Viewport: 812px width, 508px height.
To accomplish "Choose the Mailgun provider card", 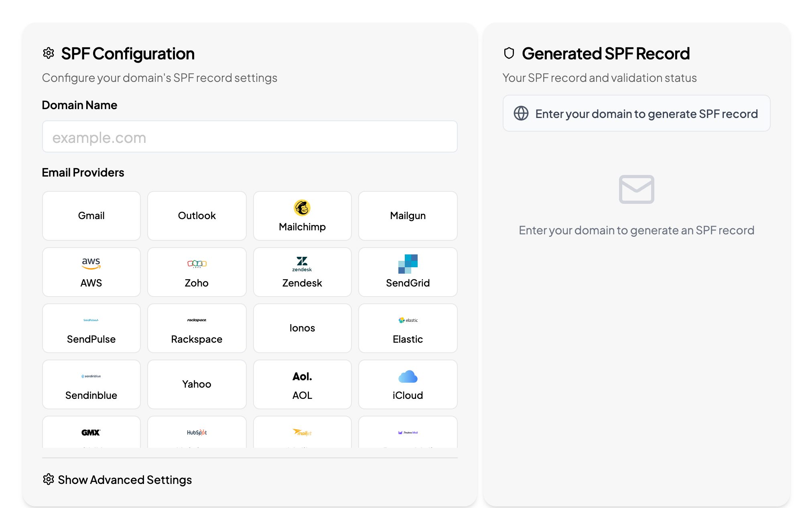I will [408, 216].
